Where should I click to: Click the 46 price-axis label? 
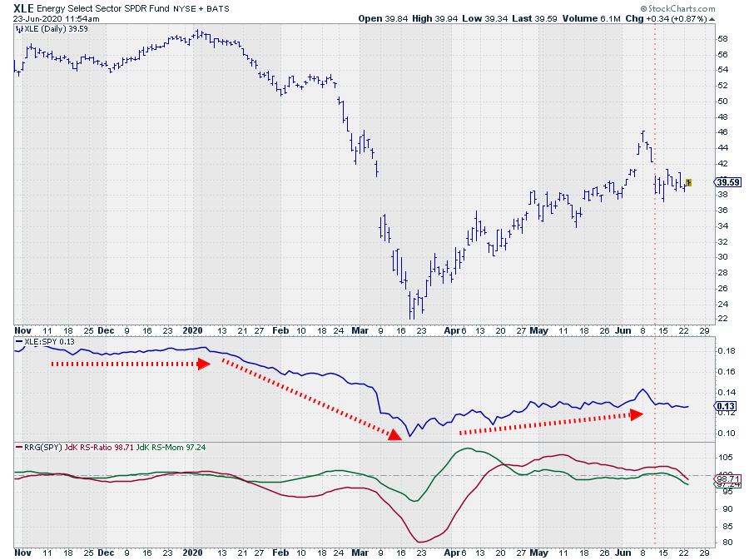722,132
